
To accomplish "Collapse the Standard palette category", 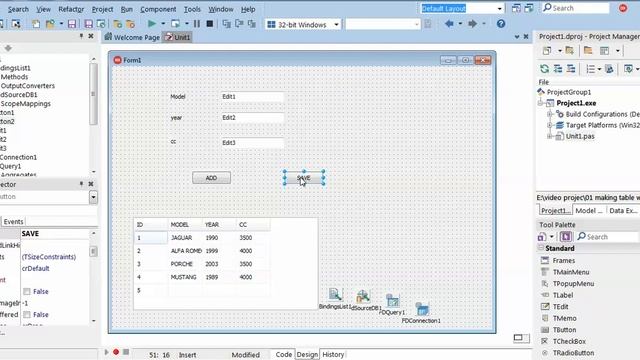I will [541, 248].
